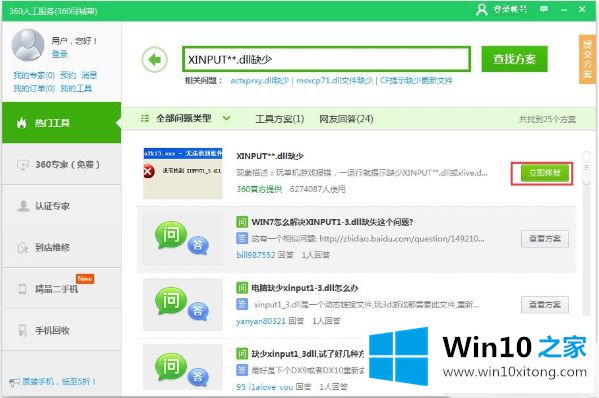Select 热门工具 in the sidebar
The width and height of the screenshot is (599, 398).
point(62,123)
